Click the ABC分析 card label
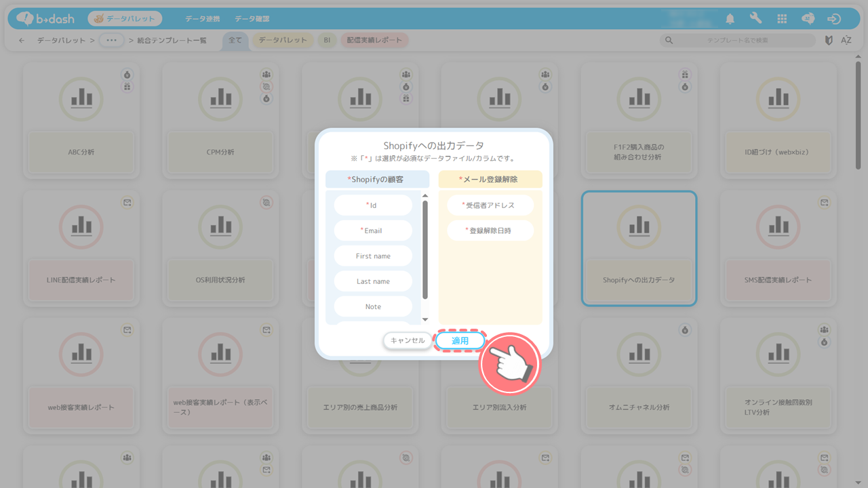The image size is (868, 488). tap(81, 152)
